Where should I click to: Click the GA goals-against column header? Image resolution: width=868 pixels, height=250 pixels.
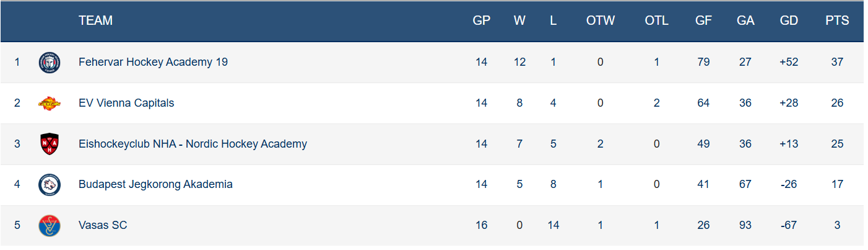pos(745,20)
